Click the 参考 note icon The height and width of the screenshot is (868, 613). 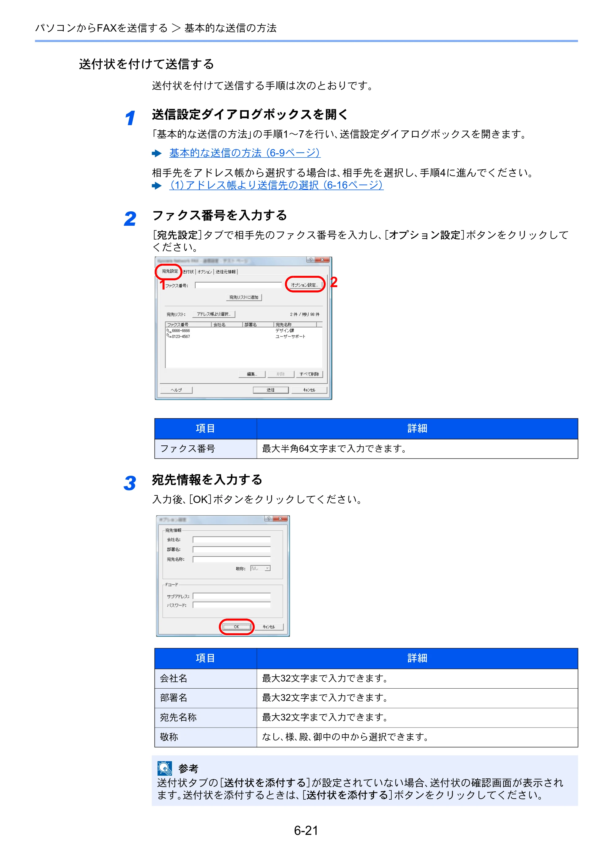click(x=165, y=768)
